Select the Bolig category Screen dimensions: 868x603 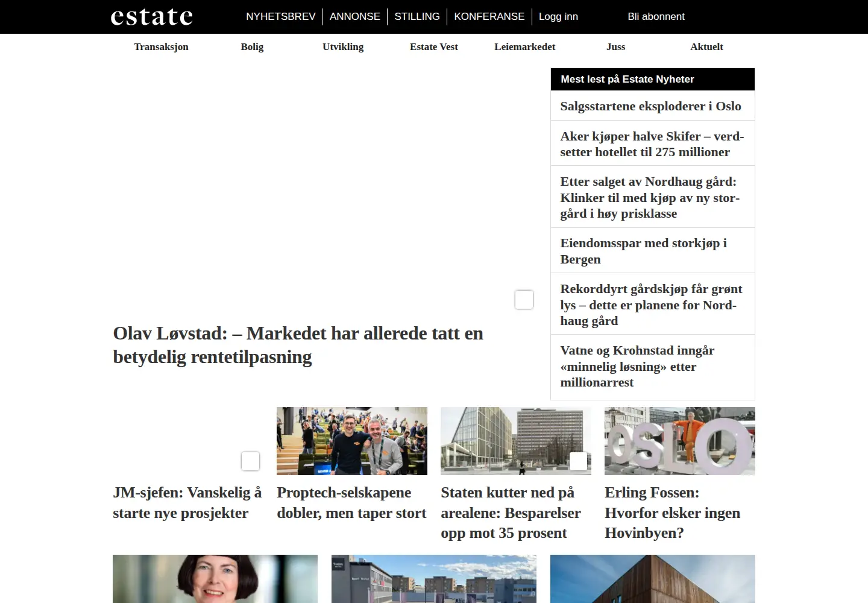[x=252, y=46]
